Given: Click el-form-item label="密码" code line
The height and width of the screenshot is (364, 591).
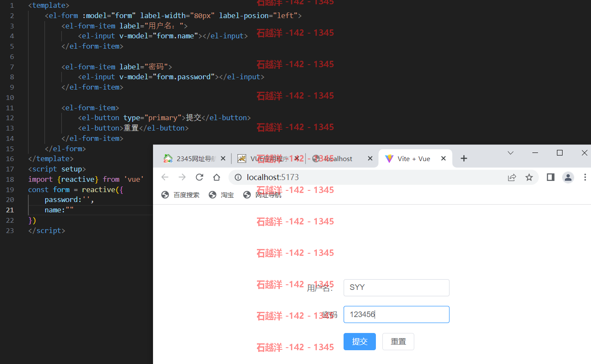Looking at the screenshot, I should point(117,67).
